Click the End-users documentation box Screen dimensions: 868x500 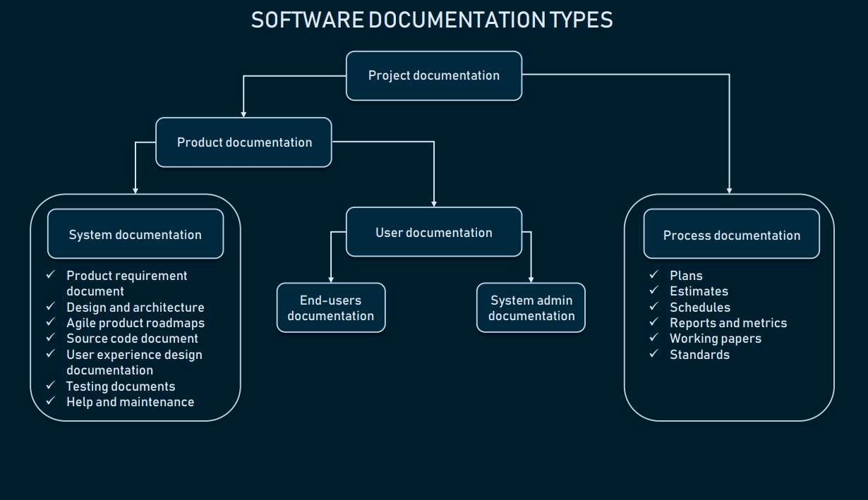click(331, 308)
